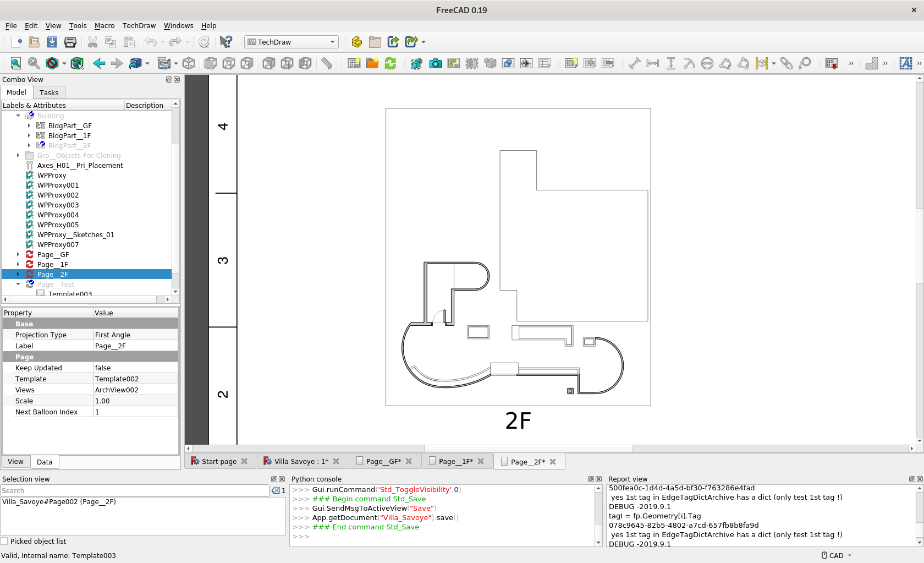Screen dimensions: 924x563
Task: Click the Diameter Dimension icon
Action: pos(707,63)
